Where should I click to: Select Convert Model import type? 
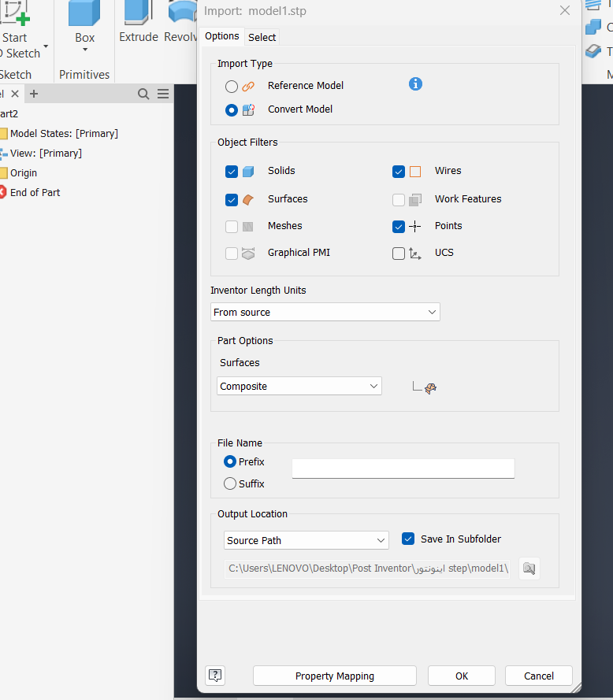tap(232, 109)
